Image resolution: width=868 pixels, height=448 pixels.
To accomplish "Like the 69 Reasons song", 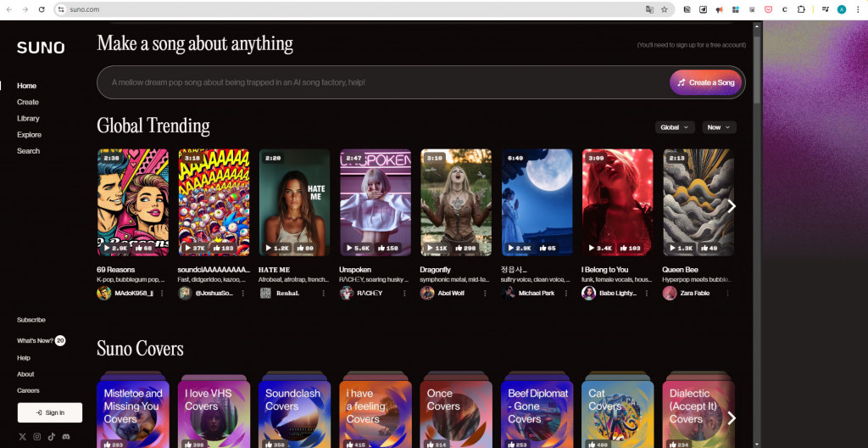I will (144, 248).
